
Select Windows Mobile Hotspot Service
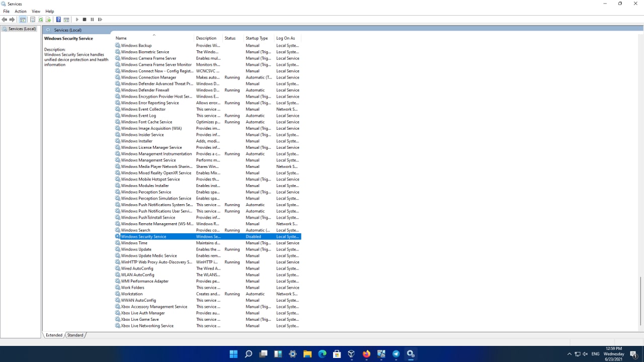[x=150, y=179]
